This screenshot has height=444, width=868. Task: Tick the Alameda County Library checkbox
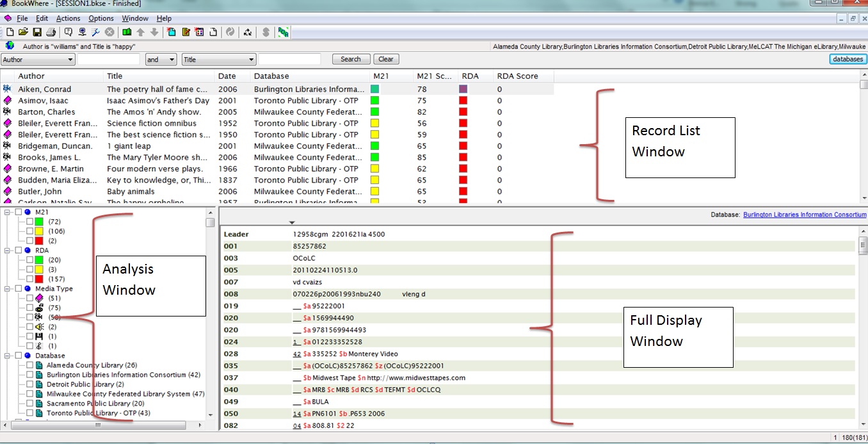tap(29, 365)
